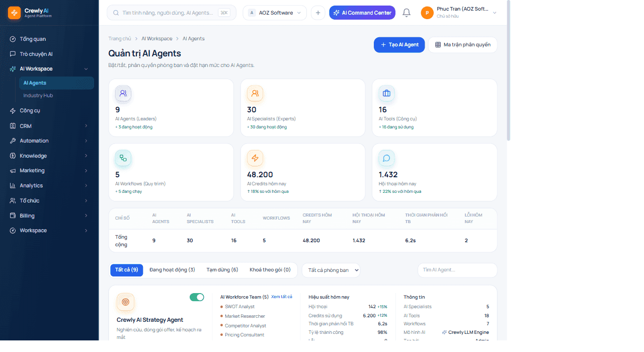Collapse the AI Workspace sidebar section

coord(86,69)
